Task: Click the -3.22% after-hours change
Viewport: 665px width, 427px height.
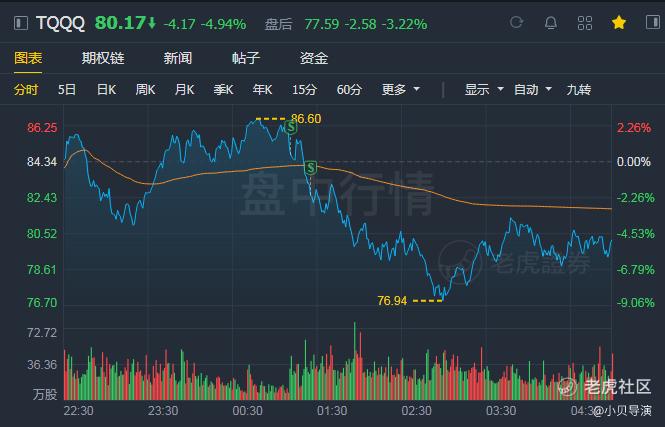Action: click(x=404, y=24)
